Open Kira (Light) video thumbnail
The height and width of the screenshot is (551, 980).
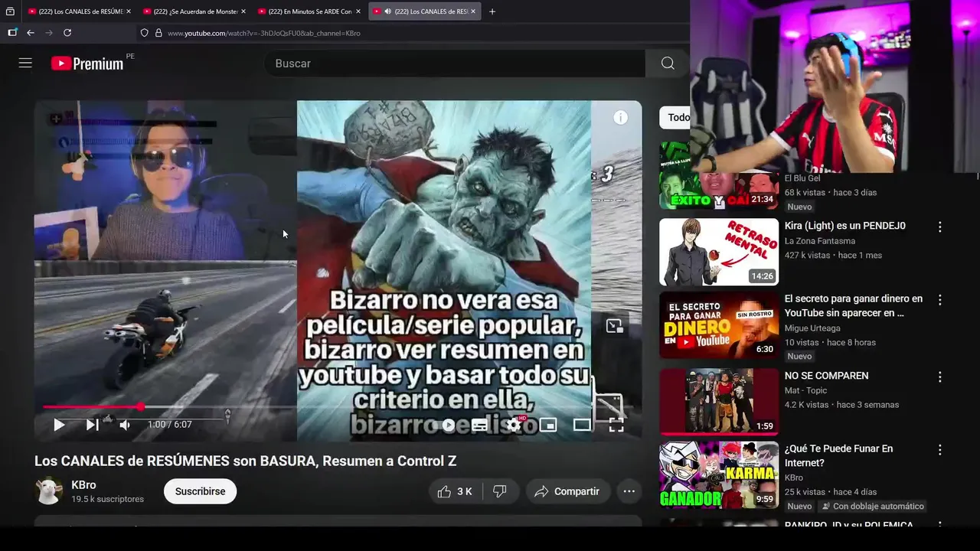(x=719, y=252)
